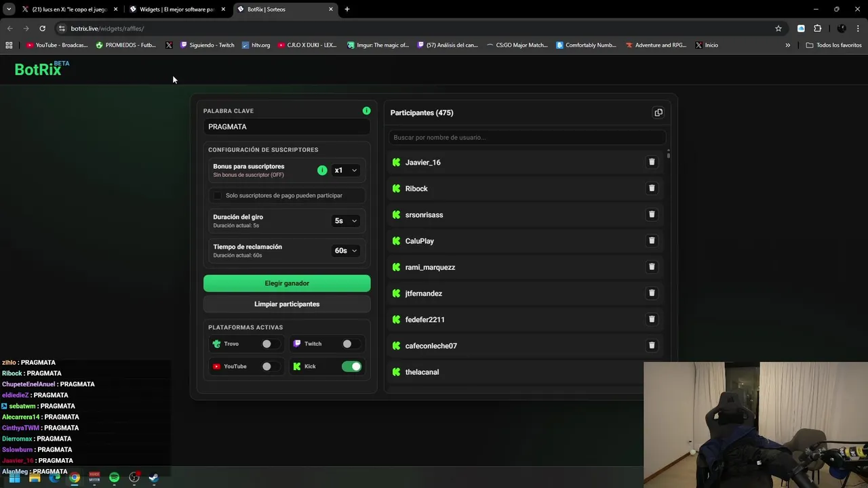This screenshot has width=868, height=488.
Task: Click the Elegir ganador button
Action: [x=287, y=283]
